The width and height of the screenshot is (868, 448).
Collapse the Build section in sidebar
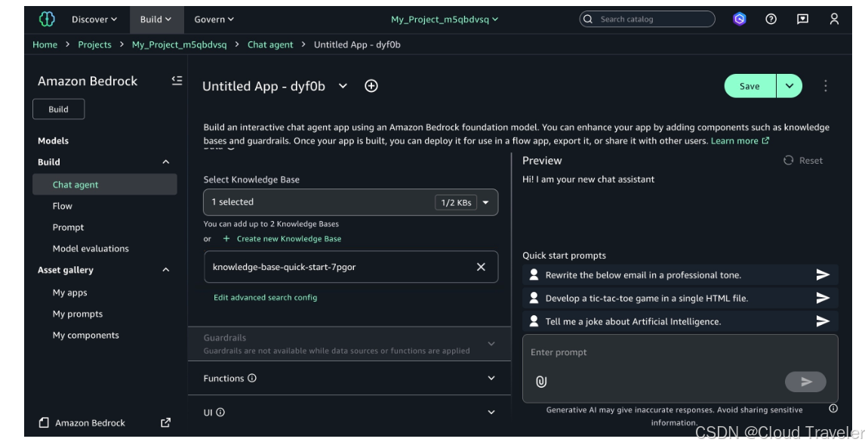click(165, 162)
